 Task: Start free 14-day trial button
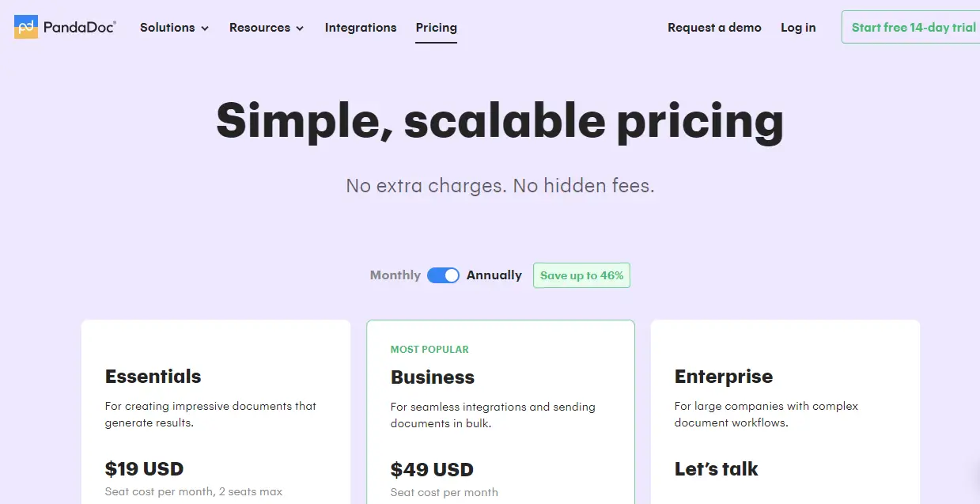pos(911,27)
